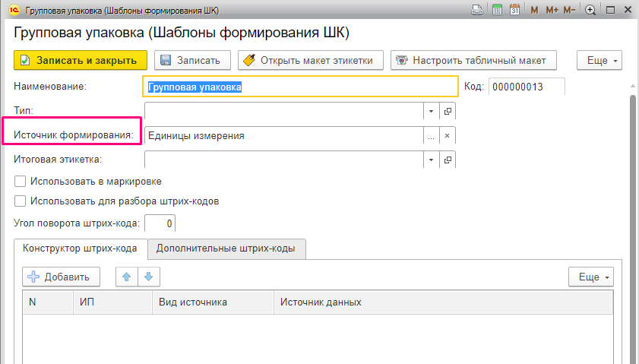Click the zoom magnifier icon
The width and height of the screenshot is (639, 364).
point(590,10)
